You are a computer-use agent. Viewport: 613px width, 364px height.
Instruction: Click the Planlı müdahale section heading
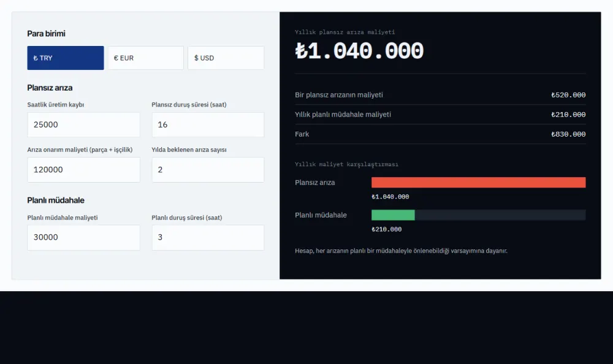click(56, 200)
